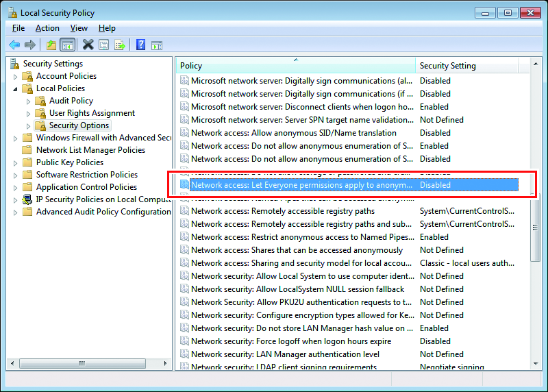Click the Forward arrow toolbar icon
The height and width of the screenshot is (392, 548).
29,45
